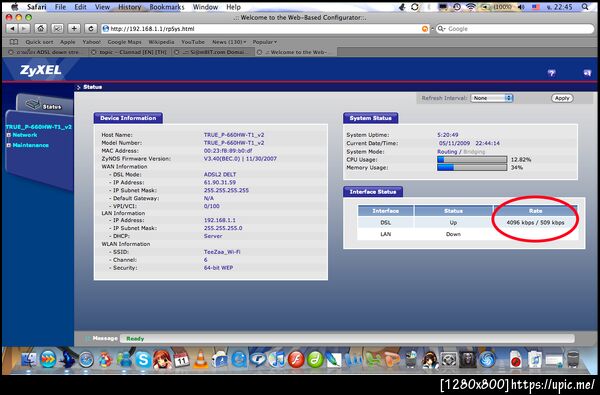This screenshot has width=600, height=395.
Task: Open the Bookmarks menu
Action: tap(166, 7)
